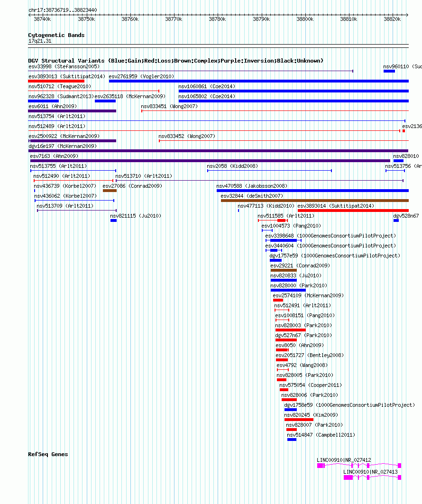Select nsv820245 (Kim2009) label
The image size is (422, 504).
pos(311,415)
